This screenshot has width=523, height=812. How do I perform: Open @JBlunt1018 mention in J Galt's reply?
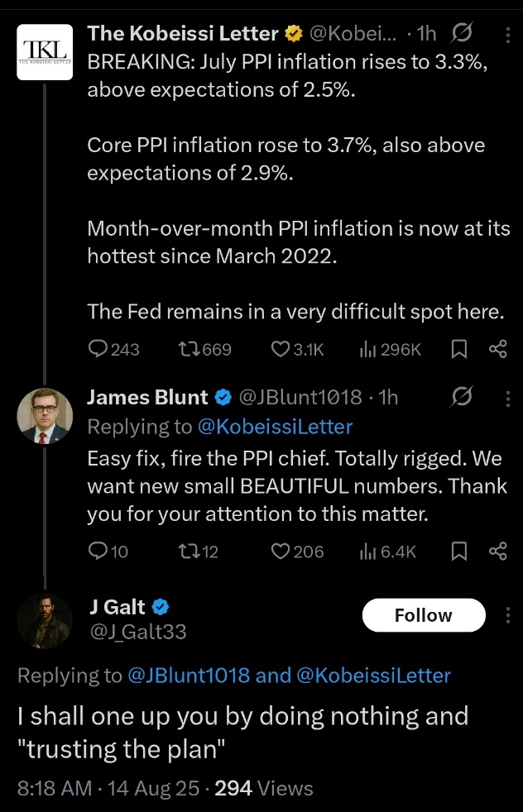click(x=189, y=676)
